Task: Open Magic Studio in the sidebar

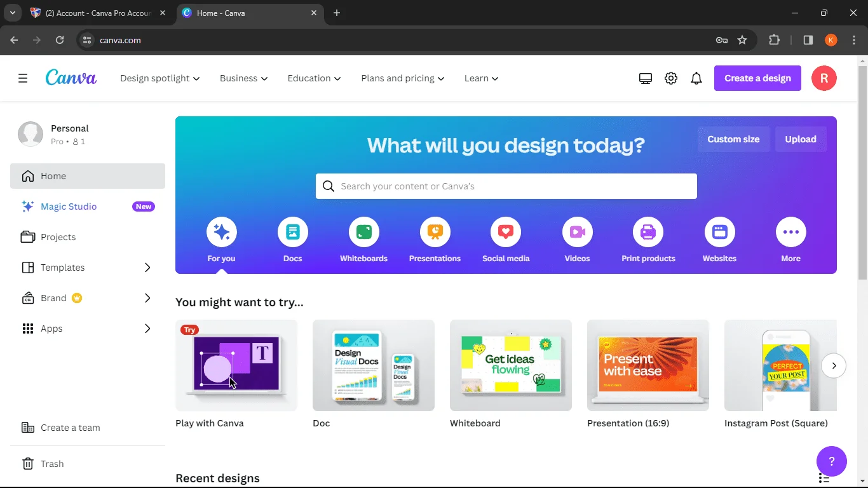Action: click(88, 207)
